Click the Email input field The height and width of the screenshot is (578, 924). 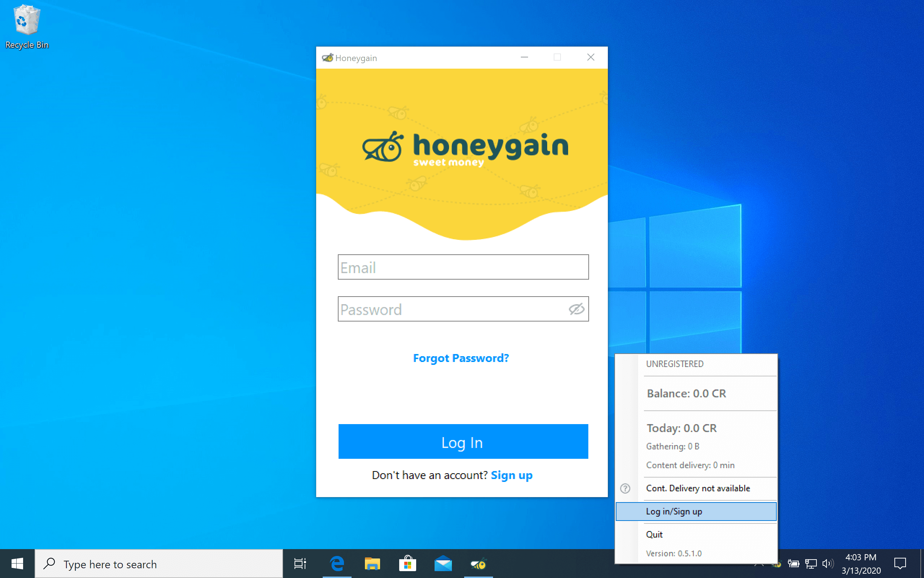click(463, 267)
